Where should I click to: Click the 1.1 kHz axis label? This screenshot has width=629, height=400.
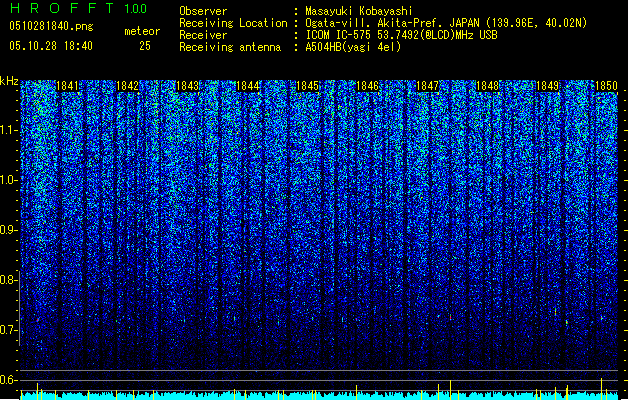(x=8, y=130)
